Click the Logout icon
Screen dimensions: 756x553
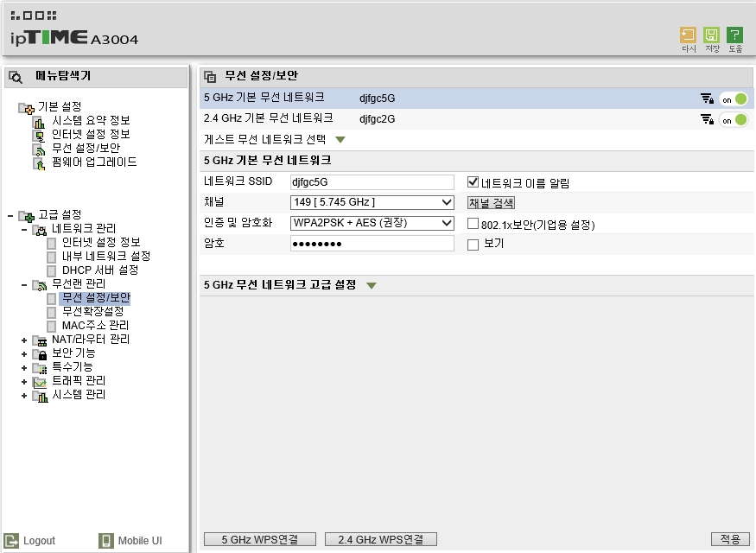pos(11,540)
